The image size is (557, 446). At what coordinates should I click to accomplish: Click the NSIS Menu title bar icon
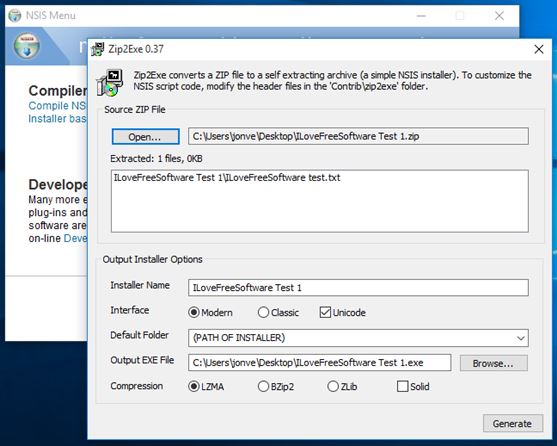pyautogui.click(x=15, y=16)
